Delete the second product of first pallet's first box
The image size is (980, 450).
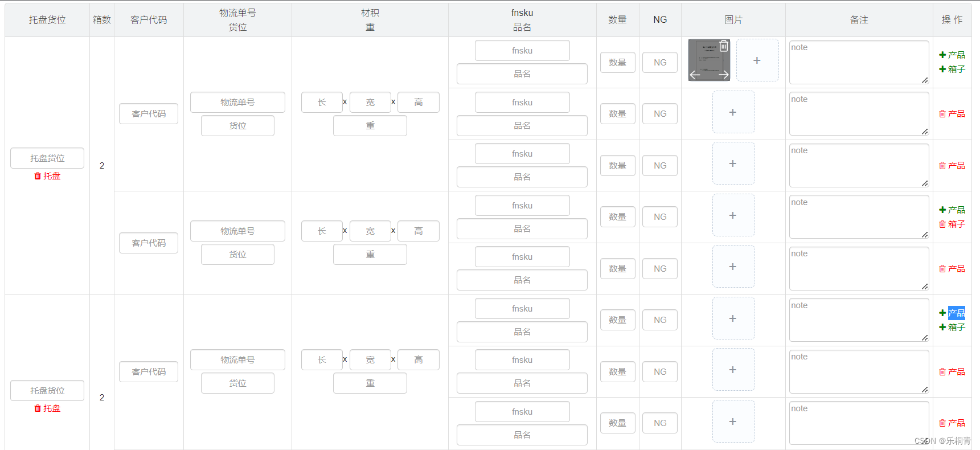(x=952, y=114)
